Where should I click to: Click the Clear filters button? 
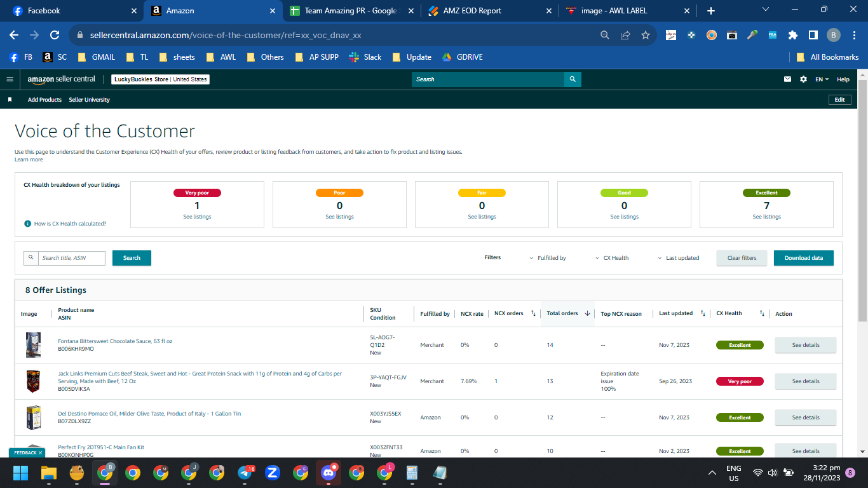click(742, 258)
